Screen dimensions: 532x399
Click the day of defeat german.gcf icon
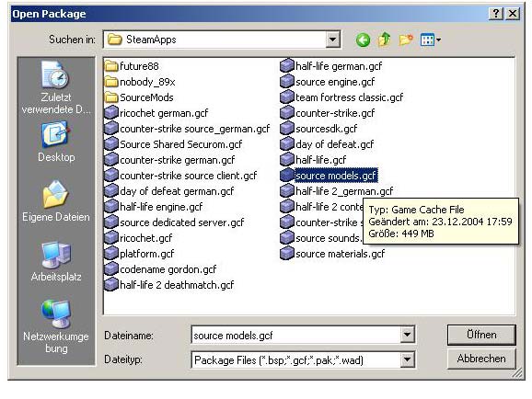111,191
